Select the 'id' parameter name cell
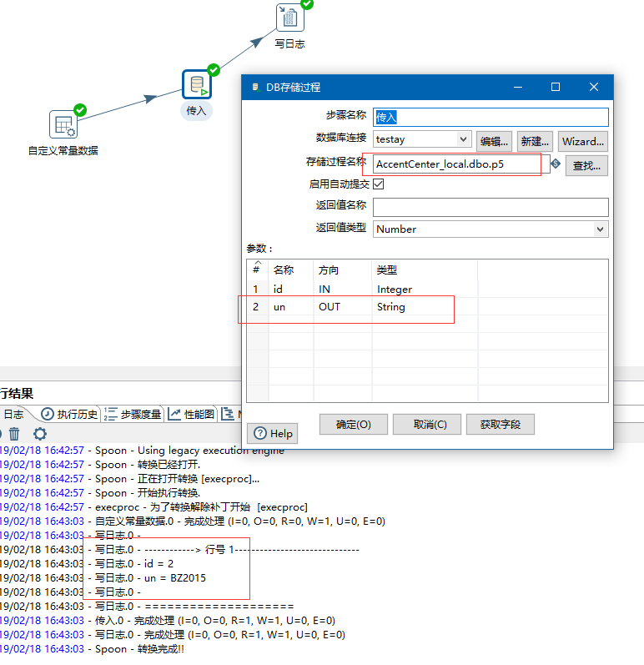This screenshot has height=665, width=644. point(291,290)
